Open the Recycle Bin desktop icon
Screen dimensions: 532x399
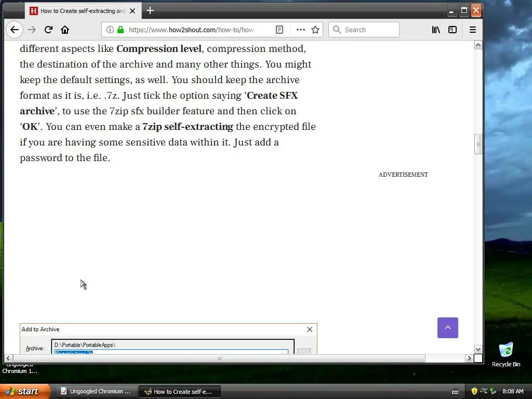(x=506, y=354)
